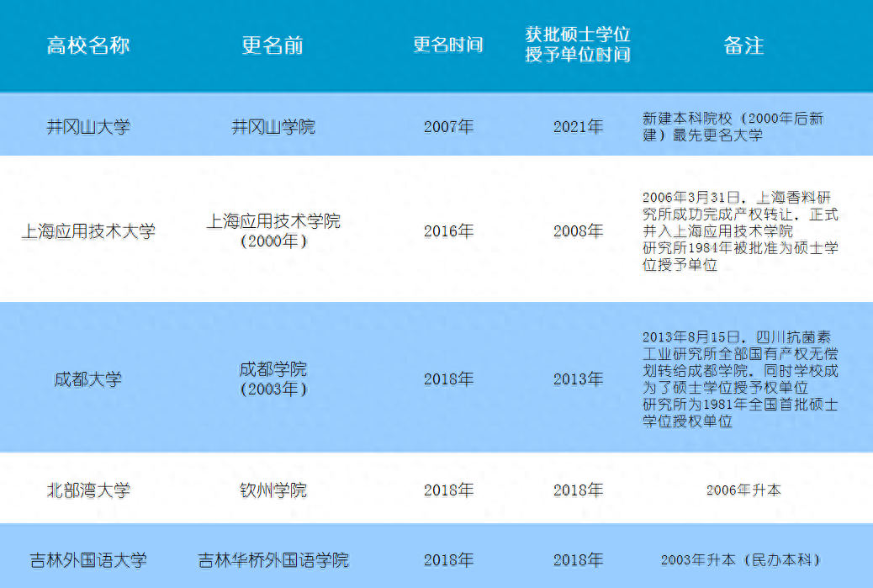Select the 井冈山学院 cell
The image size is (873, 588).
273,127
